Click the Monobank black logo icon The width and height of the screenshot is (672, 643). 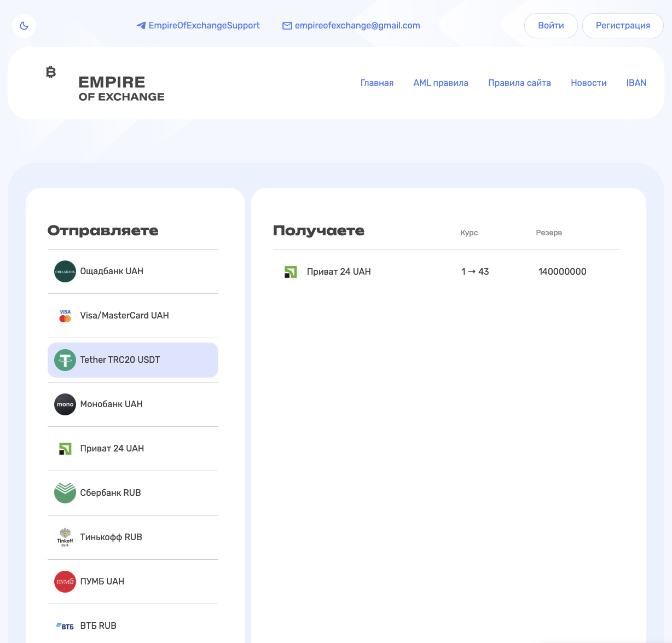(65, 404)
